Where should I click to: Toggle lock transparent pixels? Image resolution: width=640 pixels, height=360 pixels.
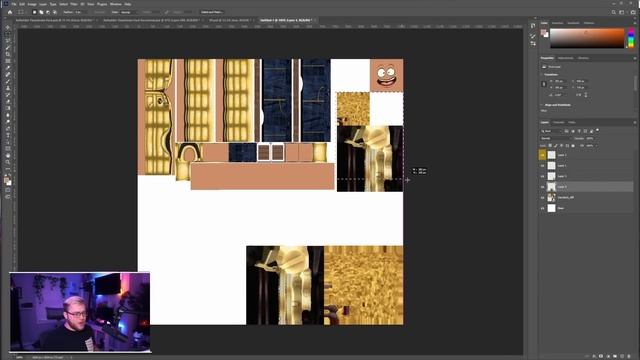tap(550, 146)
